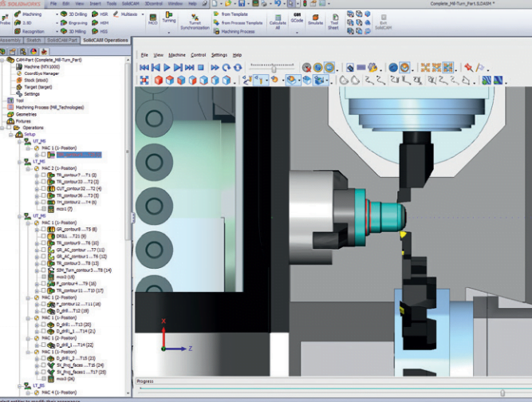Play the machine simulation
This screenshot has width=532, height=402.
(x=167, y=68)
